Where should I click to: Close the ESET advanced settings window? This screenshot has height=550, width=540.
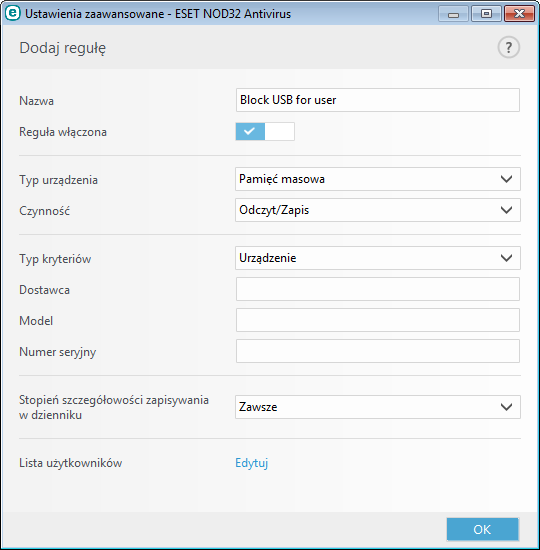point(519,14)
